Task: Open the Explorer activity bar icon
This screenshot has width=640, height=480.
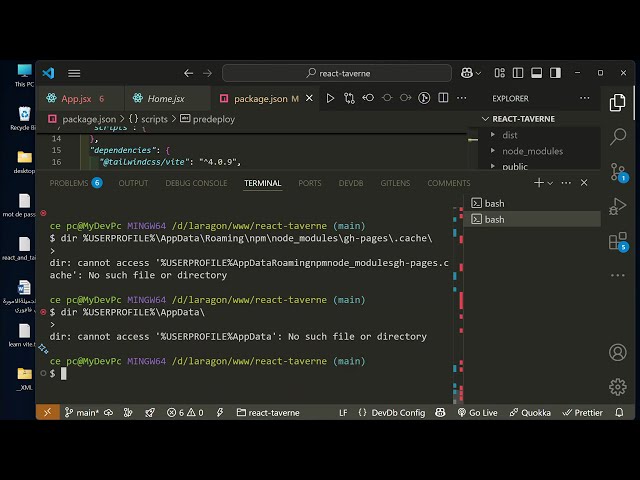Action: coord(618,102)
